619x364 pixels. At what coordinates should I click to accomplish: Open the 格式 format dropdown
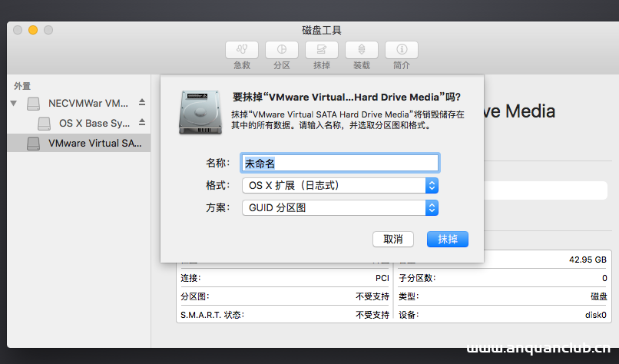(340, 186)
